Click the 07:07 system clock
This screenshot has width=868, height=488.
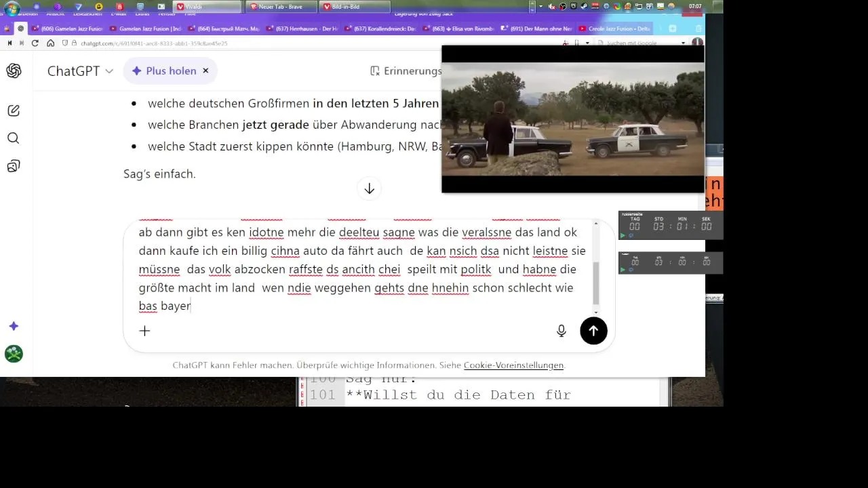(695, 6)
